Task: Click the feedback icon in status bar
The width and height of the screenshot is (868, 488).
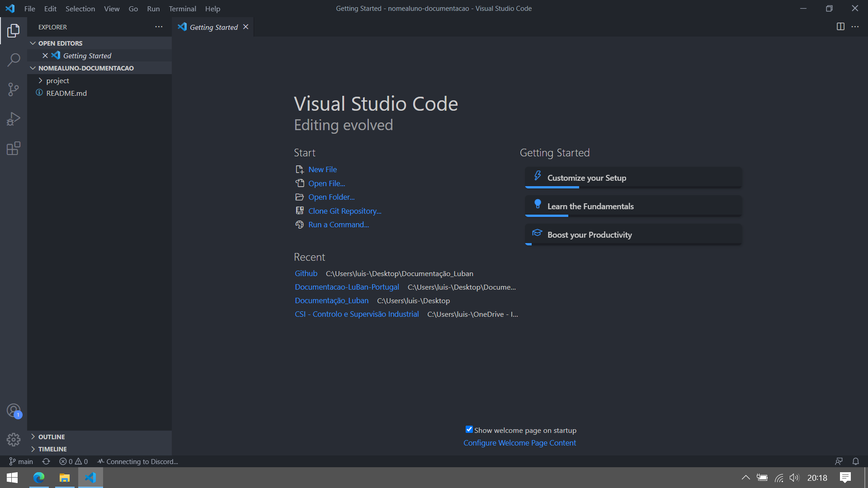Action: 839,461
